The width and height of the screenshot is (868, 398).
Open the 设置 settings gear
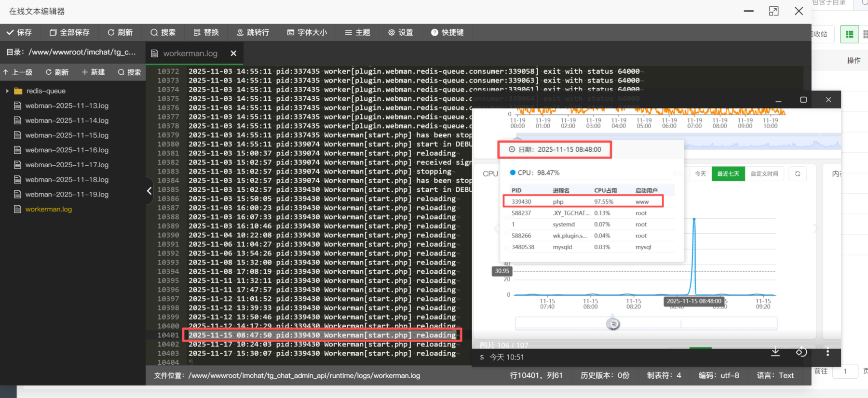401,32
